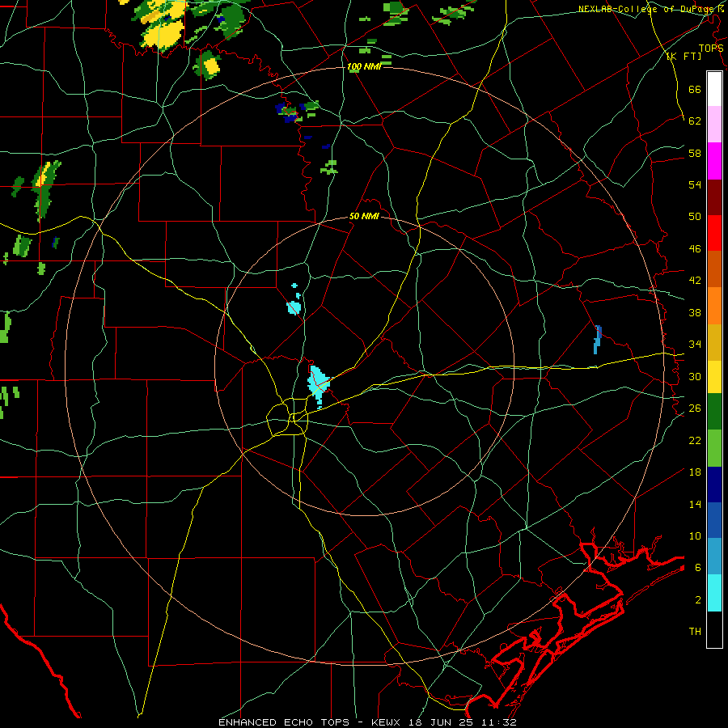Click the '14' legend label
This screenshot has height=728, width=728.
[x=695, y=504]
